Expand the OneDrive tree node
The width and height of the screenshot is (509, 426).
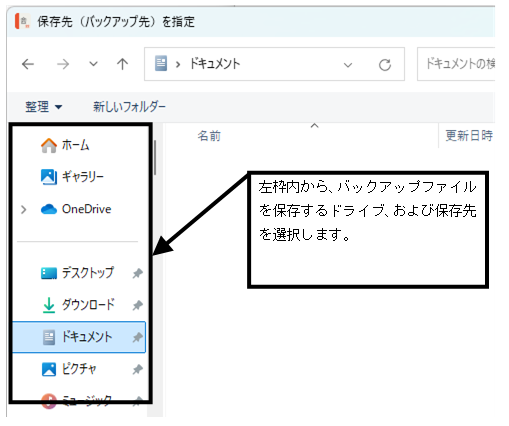[23, 210]
